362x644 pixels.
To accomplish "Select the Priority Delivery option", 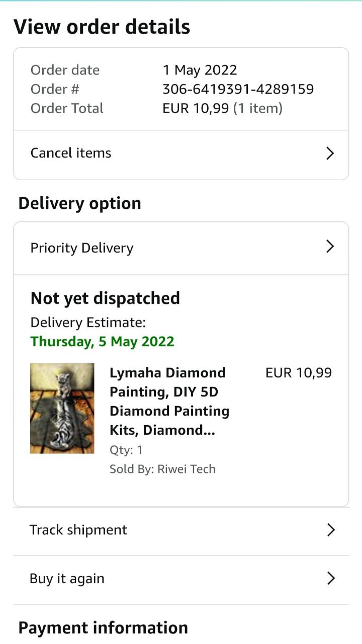I will coord(82,248).
